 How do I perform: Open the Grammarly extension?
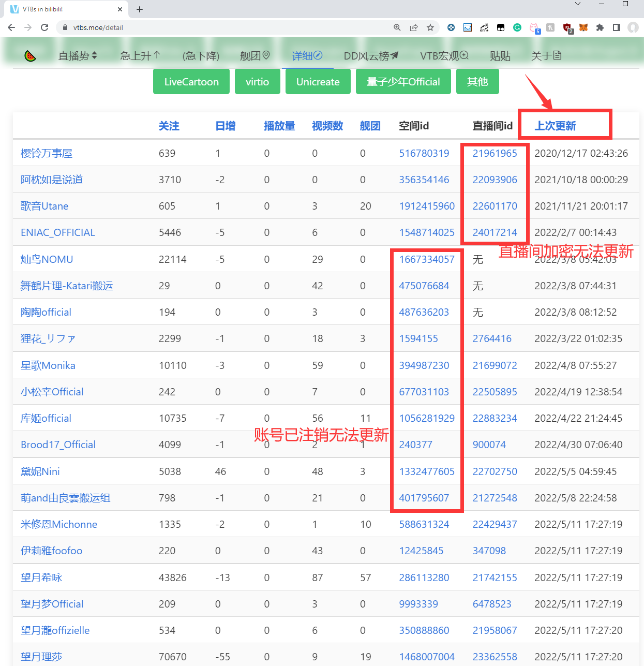point(517,27)
